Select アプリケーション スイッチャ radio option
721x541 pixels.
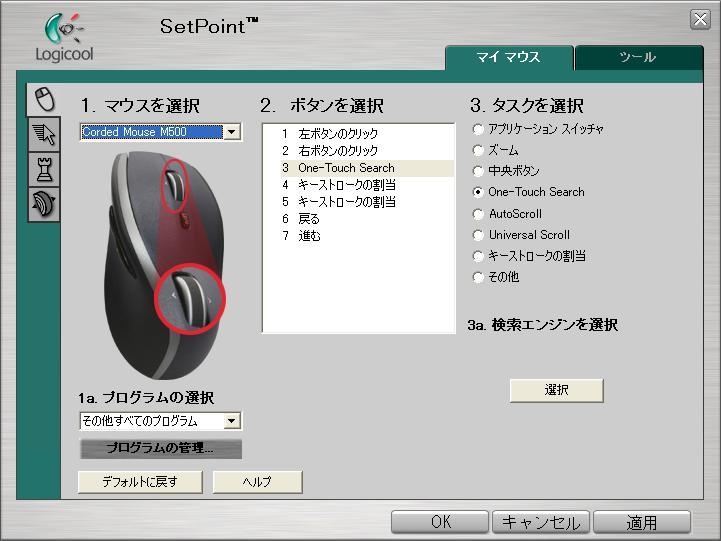point(478,130)
